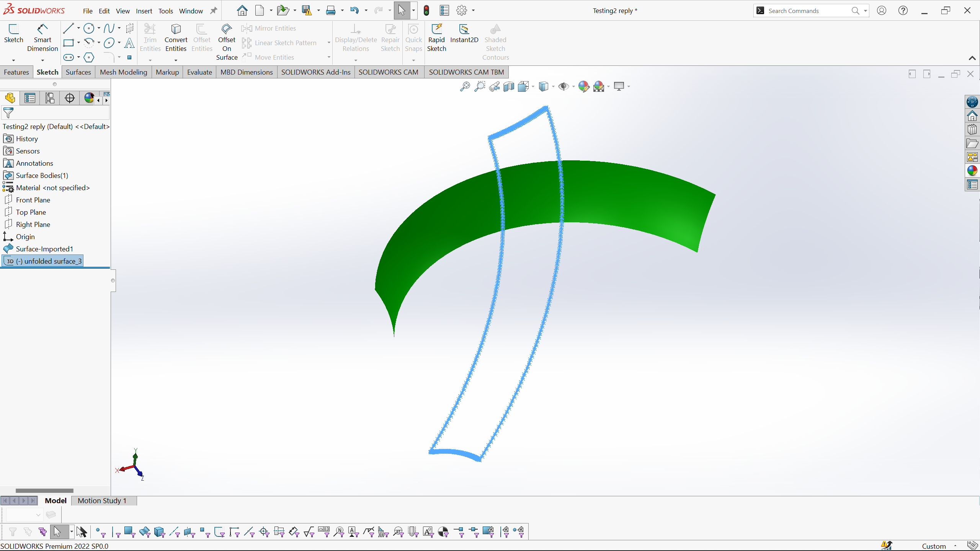Click the Rebuild traffic light icon
980x551 pixels.
pyautogui.click(x=426, y=11)
